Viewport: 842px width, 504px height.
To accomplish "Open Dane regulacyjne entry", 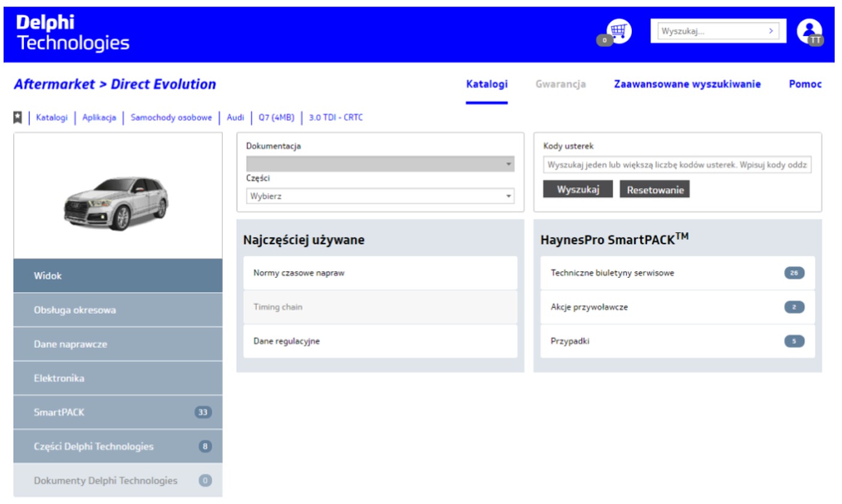I will tap(380, 341).
